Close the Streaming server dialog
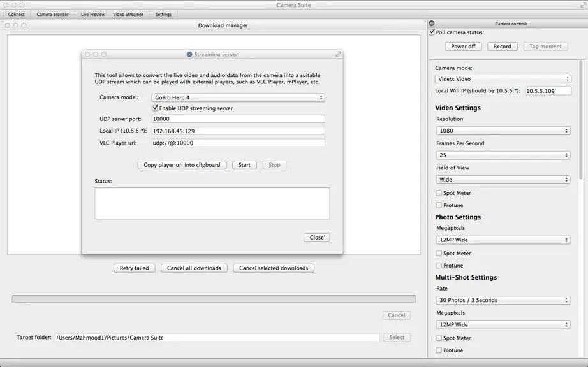 point(317,238)
